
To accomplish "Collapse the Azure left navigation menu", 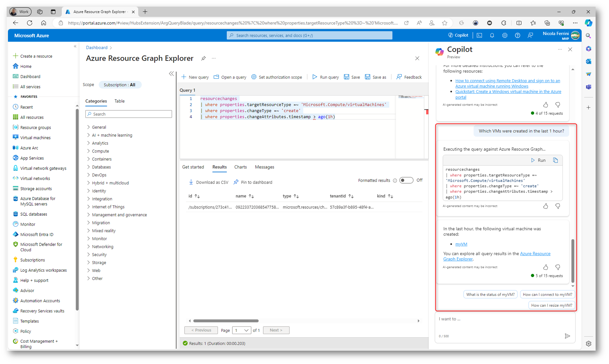I will [x=75, y=46].
